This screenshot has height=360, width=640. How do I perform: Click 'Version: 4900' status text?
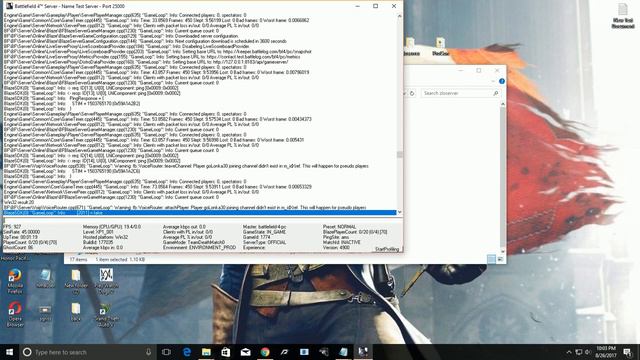pos(336,247)
